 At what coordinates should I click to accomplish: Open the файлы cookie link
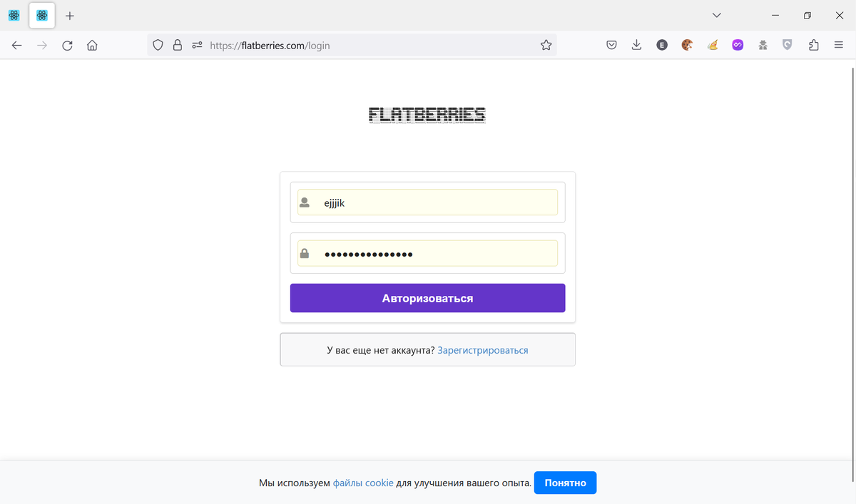(363, 483)
